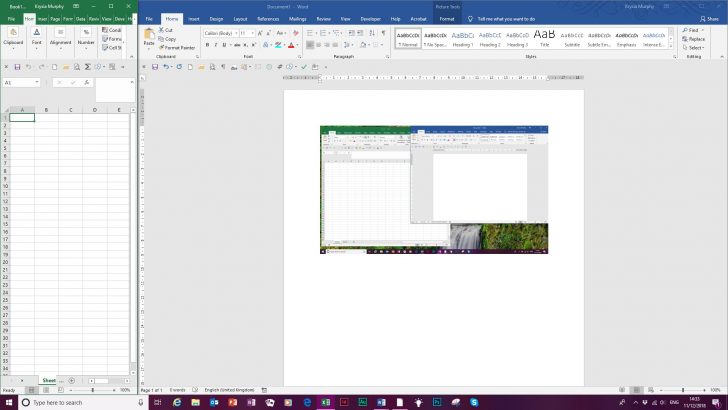Viewport: 728px width, 410px height.
Task: Switch to the References tab in Word
Action: point(268,19)
